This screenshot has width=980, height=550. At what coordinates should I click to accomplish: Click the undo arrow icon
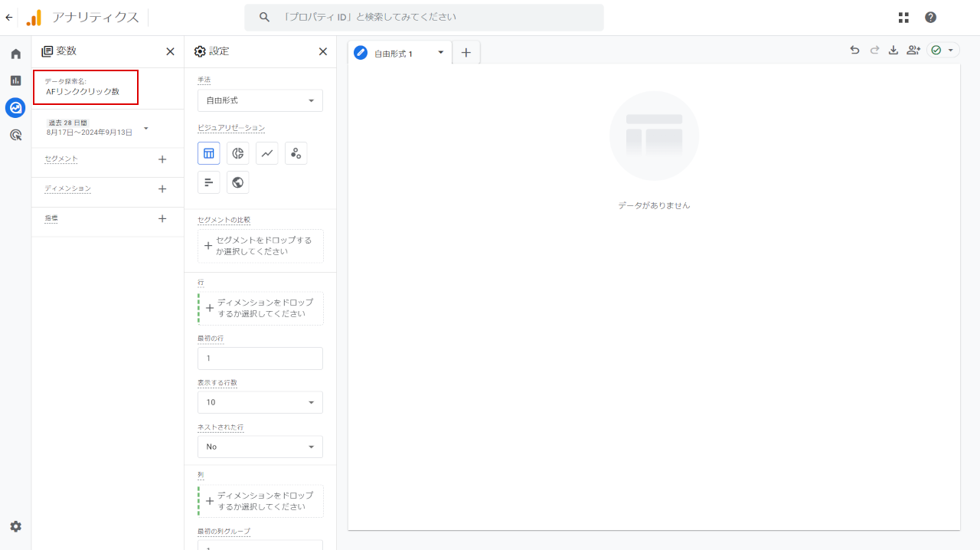pyautogui.click(x=854, y=51)
